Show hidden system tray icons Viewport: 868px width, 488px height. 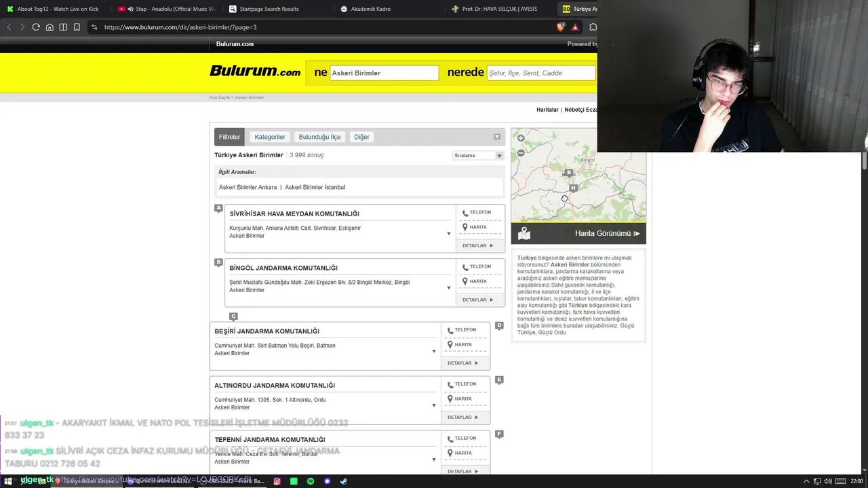click(807, 481)
